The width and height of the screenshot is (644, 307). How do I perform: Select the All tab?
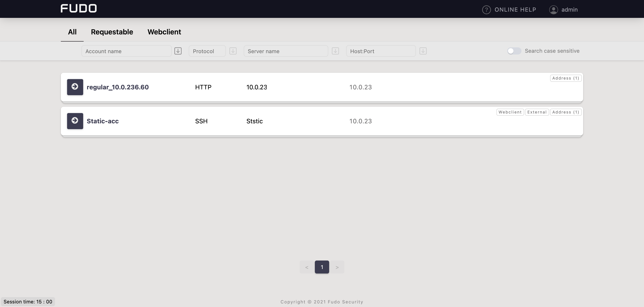(72, 32)
